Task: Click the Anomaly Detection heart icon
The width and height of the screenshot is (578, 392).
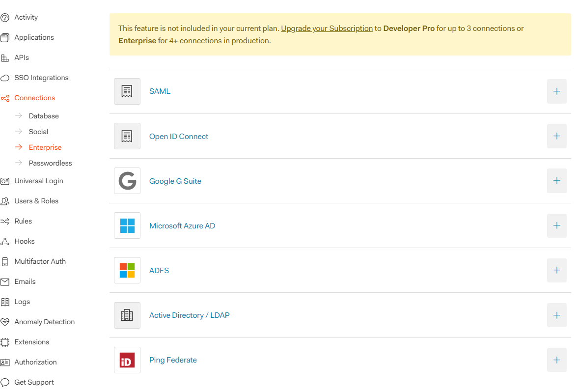Action: coord(5,322)
